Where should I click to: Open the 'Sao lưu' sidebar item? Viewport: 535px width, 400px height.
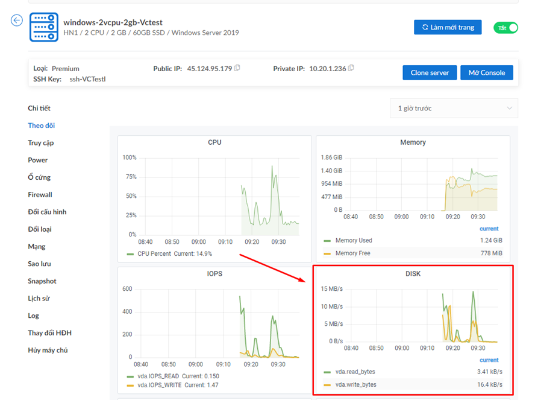pyautogui.click(x=39, y=263)
